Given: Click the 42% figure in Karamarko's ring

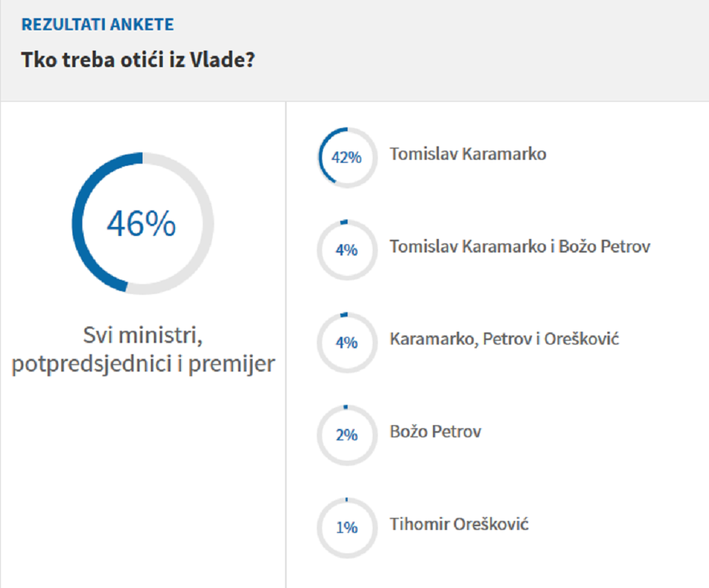Looking at the screenshot, I should (346, 158).
